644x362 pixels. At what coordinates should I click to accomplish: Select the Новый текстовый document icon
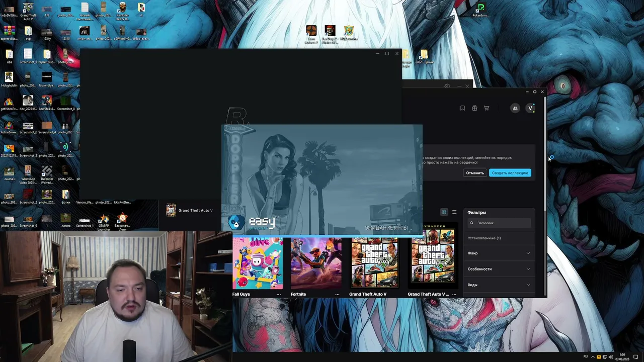(x=85, y=12)
